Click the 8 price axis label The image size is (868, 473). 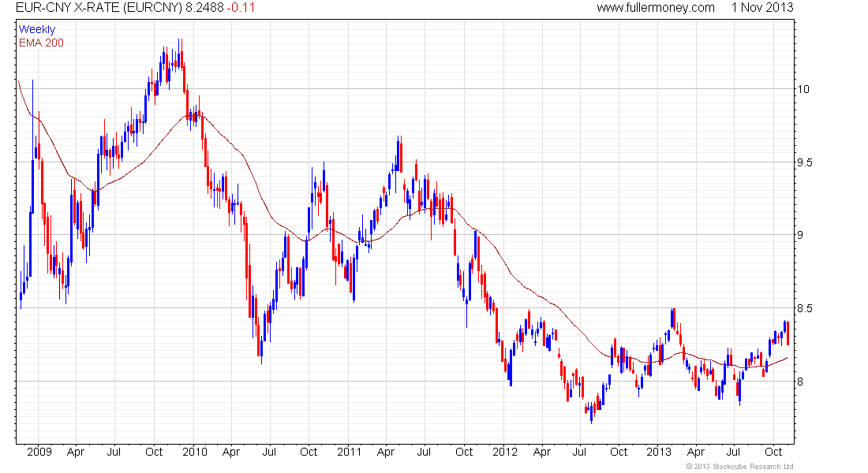point(800,382)
